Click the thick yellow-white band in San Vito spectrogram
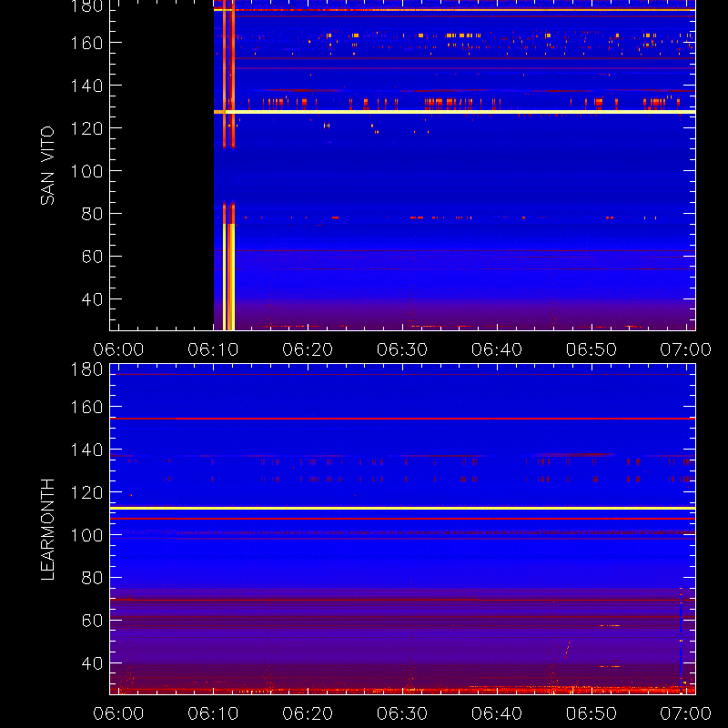This screenshot has height=728, width=728. coord(454,112)
